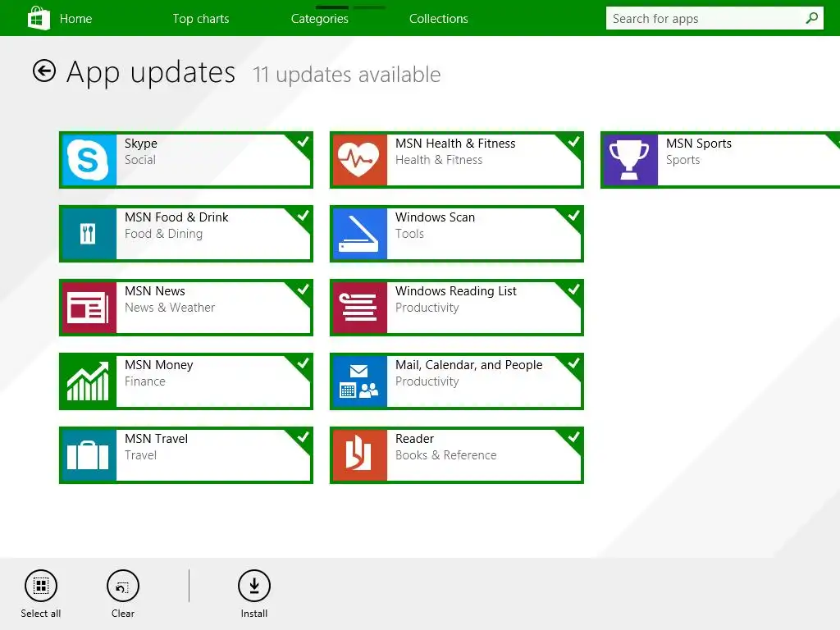Click the Windows Reading List icon
The image size is (840, 630).
pyautogui.click(x=359, y=308)
